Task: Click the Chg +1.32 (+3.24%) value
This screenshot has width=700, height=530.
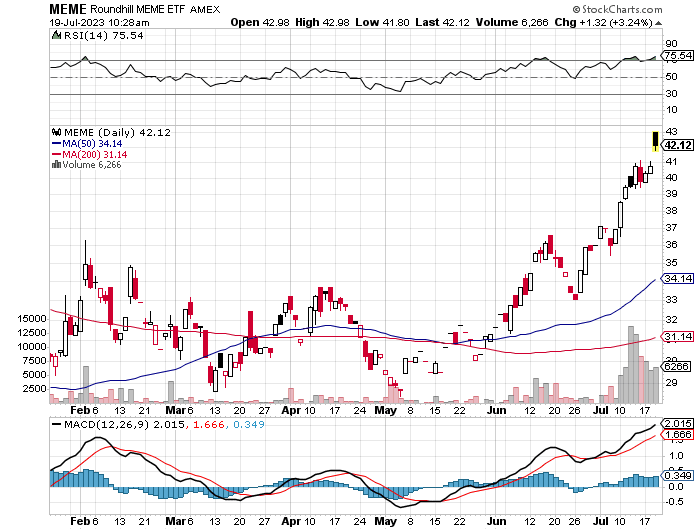Action: pyautogui.click(x=603, y=22)
